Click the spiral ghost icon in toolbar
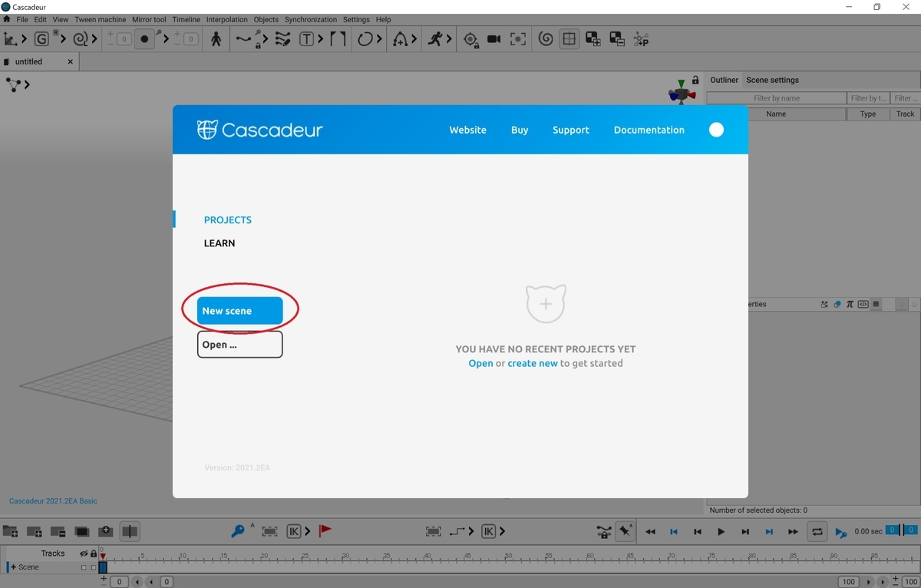Screen dimensions: 921x588 click(x=546, y=38)
